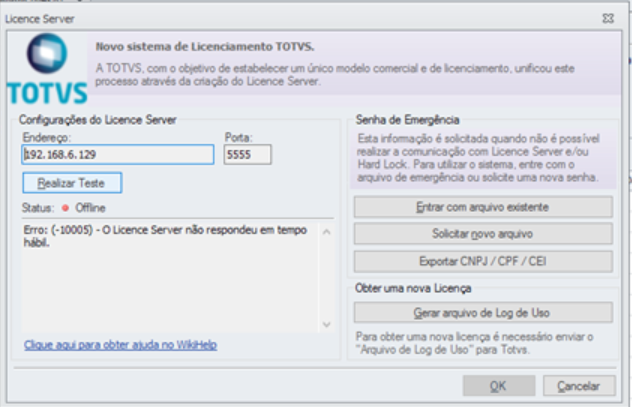Click Gerar arquivo de Log de Uso
Viewport: 632px width, 407px height.
coord(483,313)
